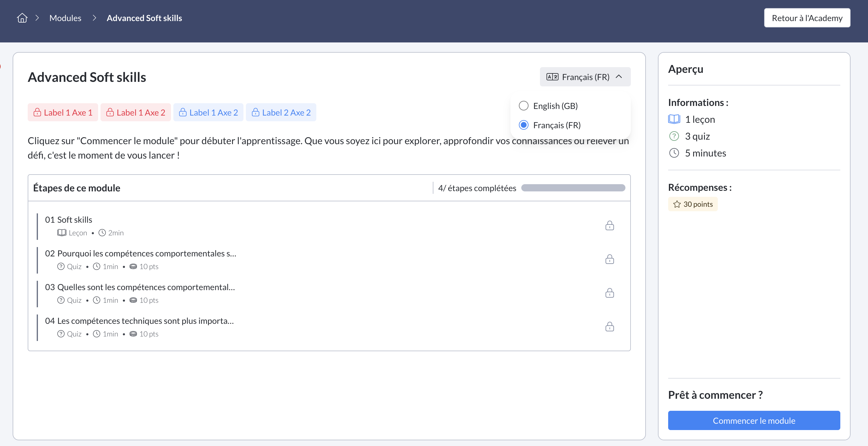Select the English (GB) radio option
The height and width of the screenshot is (446, 868).
coord(523,106)
